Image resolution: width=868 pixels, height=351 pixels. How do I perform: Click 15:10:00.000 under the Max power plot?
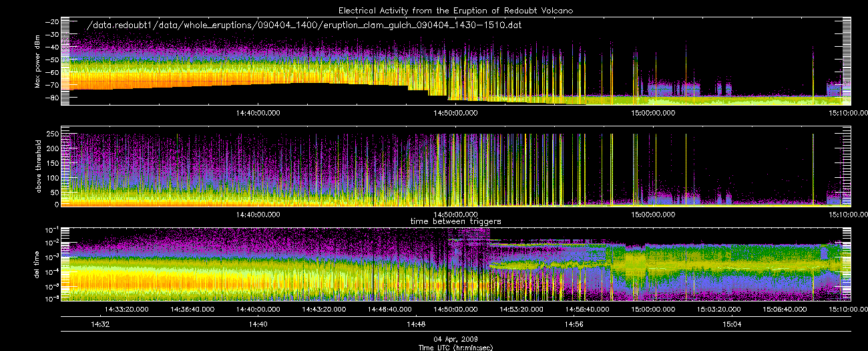click(848, 113)
